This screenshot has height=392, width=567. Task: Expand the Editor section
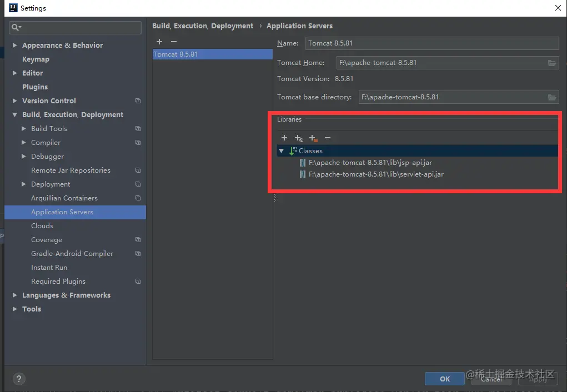point(15,73)
